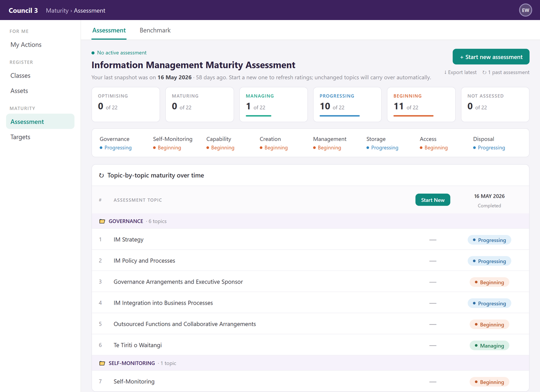Open IM Integration into Business Processes
Image resolution: width=540 pixels, height=392 pixels.
coord(310,303)
